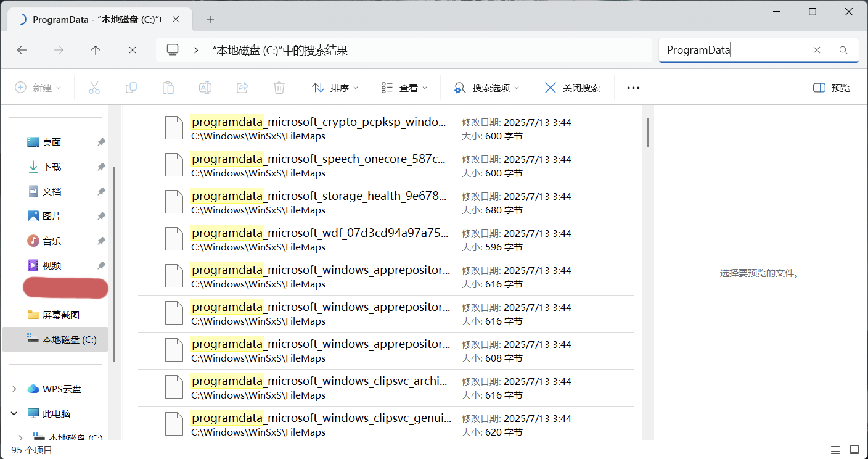Image resolution: width=868 pixels, height=459 pixels.
Task: Click the 596 字节 size text
Action: click(504, 247)
